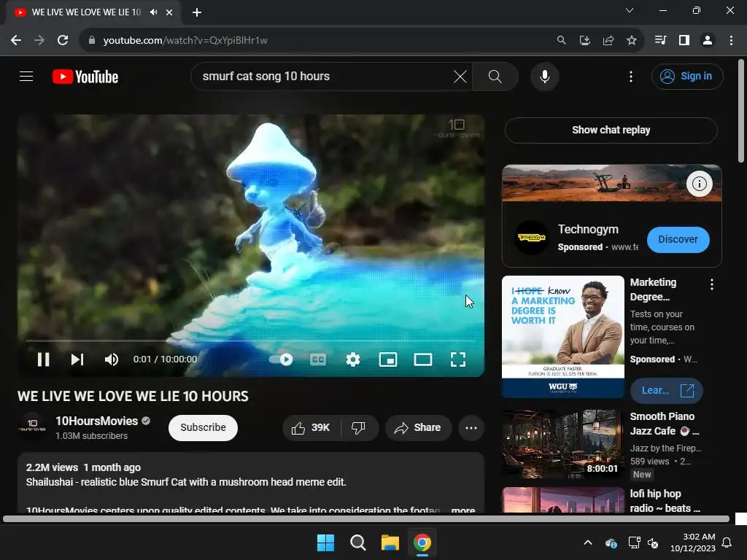747x560 pixels.
Task: Open Chrome media controls
Action: (x=660, y=41)
